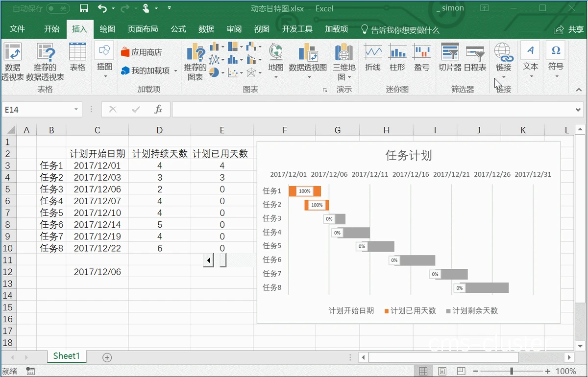
Task: Click the 计划已用天数 orange legend entry
Action: point(410,310)
